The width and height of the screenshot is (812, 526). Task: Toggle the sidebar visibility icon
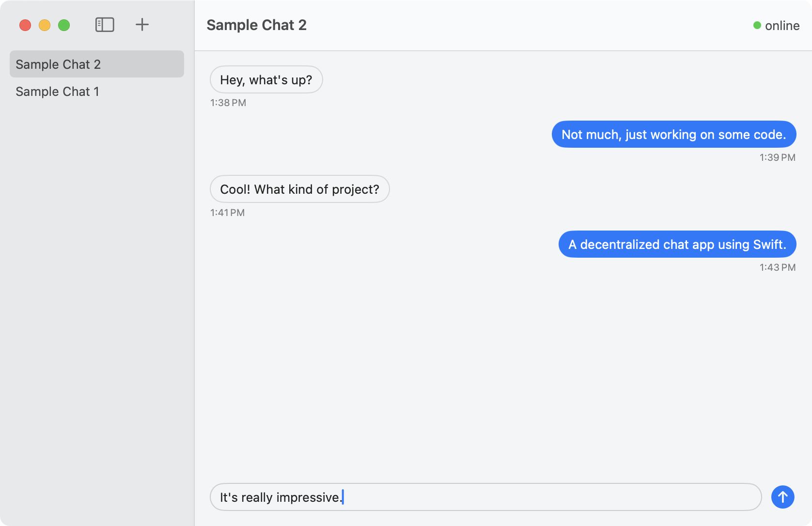pyautogui.click(x=105, y=25)
